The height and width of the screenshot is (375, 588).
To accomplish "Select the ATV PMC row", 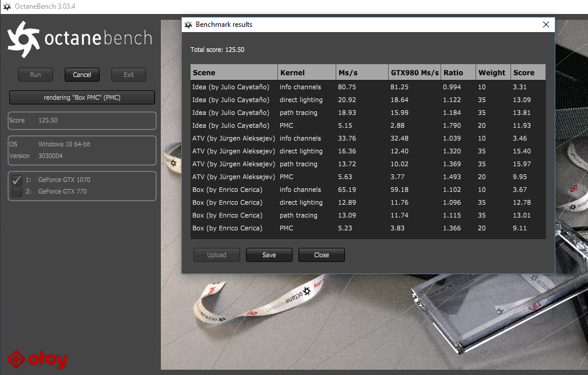I will [368, 177].
